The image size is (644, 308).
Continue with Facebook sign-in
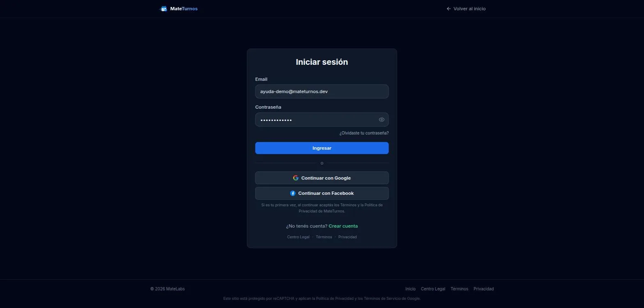coord(322,193)
